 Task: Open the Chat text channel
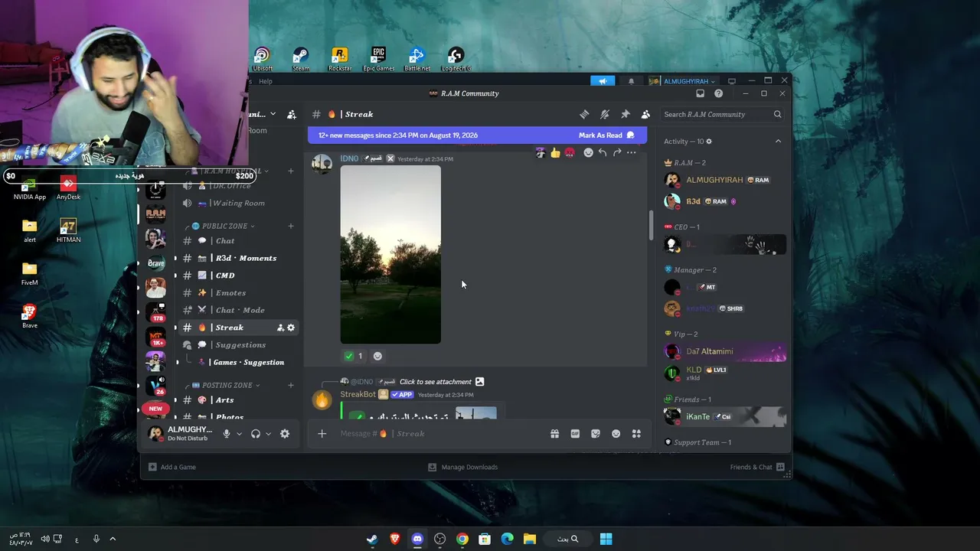click(x=225, y=241)
